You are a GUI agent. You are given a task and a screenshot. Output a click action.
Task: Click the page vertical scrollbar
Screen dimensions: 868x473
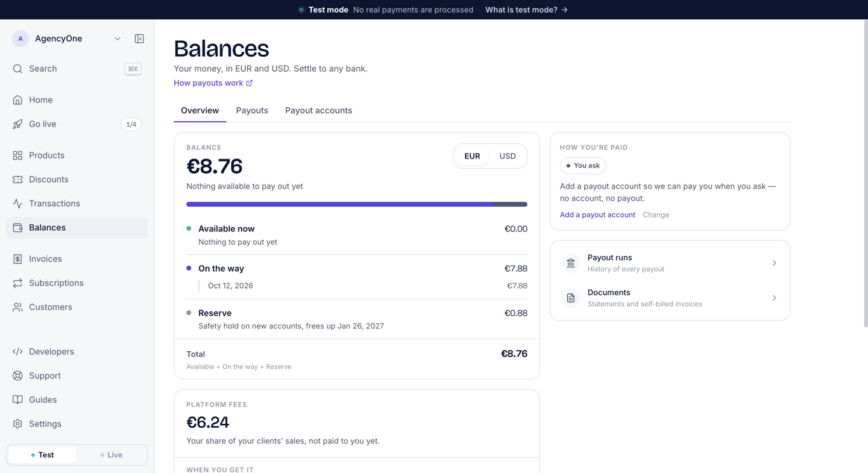[x=866, y=175]
